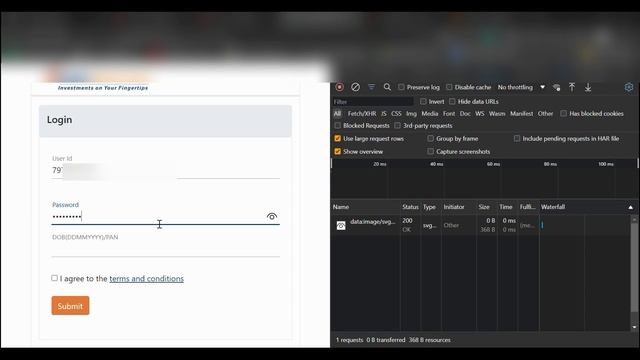
Task: Sort requests by Status column
Action: pyautogui.click(x=410, y=207)
